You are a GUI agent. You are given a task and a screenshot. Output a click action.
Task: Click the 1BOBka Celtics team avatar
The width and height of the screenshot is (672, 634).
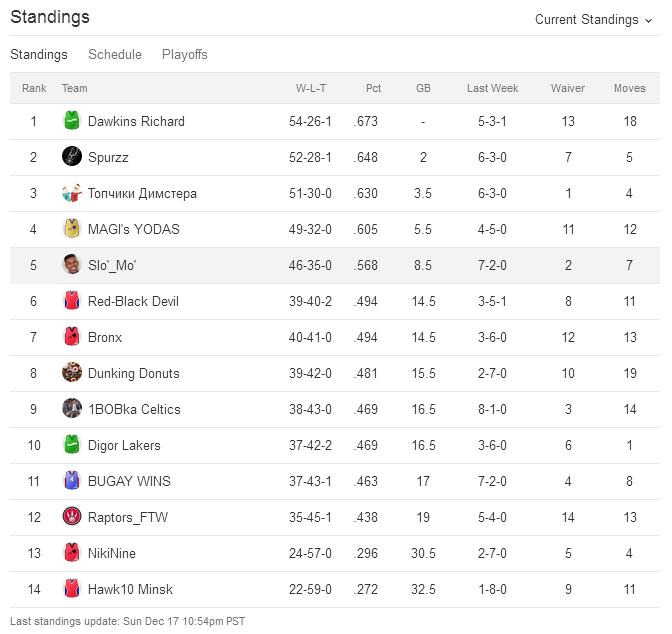click(71, 409)
